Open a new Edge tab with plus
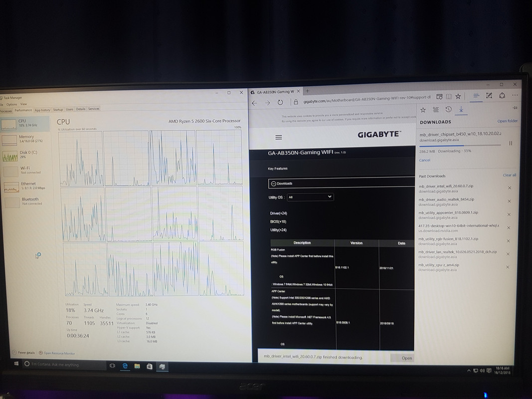 pyautogui.click(x=308, y=91)
